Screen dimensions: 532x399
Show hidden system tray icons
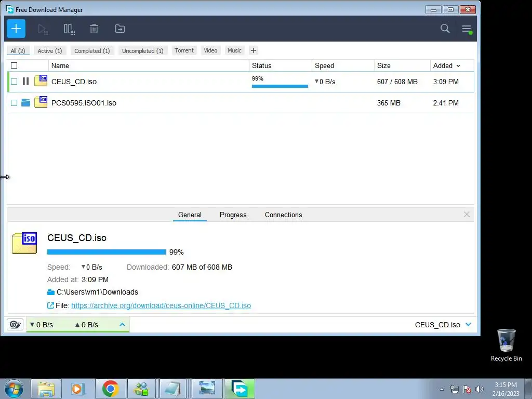point(442,389)
